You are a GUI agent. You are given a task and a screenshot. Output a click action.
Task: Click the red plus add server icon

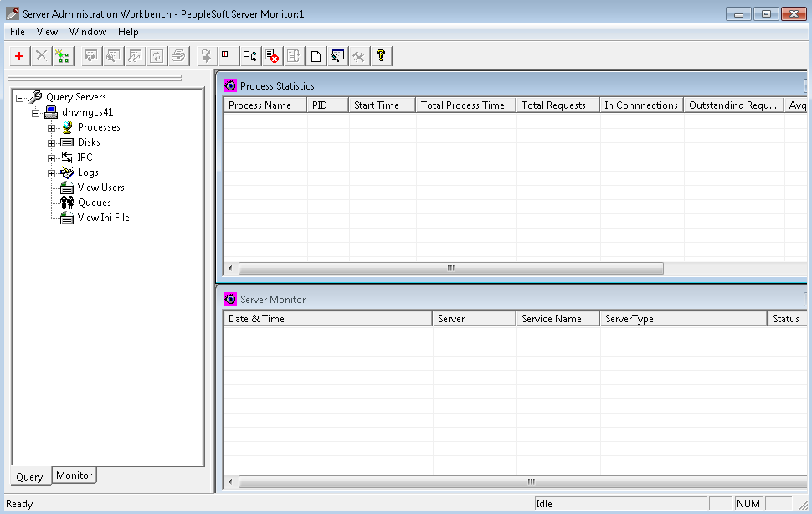coord(19,56)
